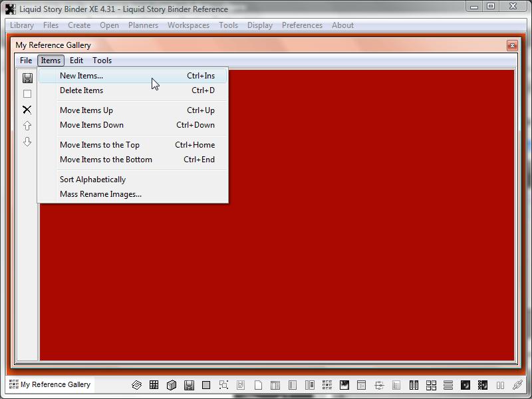Screen dimensions: 532x399
Task: Open Mass Rename Images... dialog
Action: click(x=100, y=194)
